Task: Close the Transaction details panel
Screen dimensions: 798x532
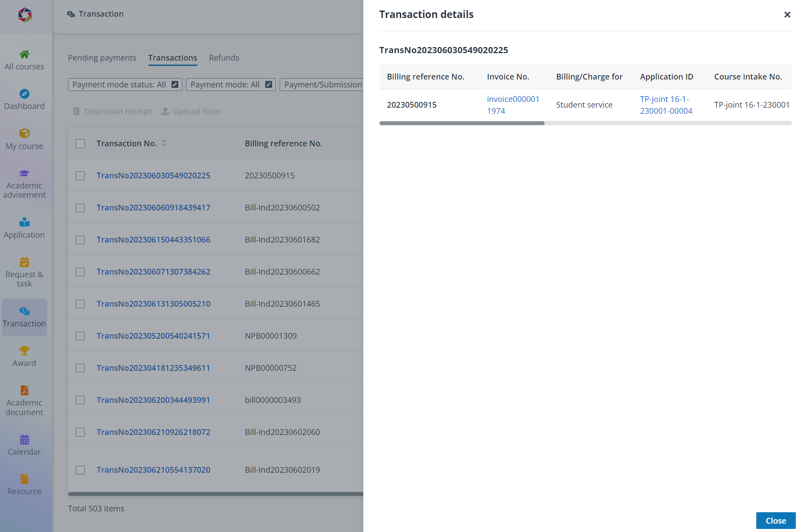Action: coord(786,14)
